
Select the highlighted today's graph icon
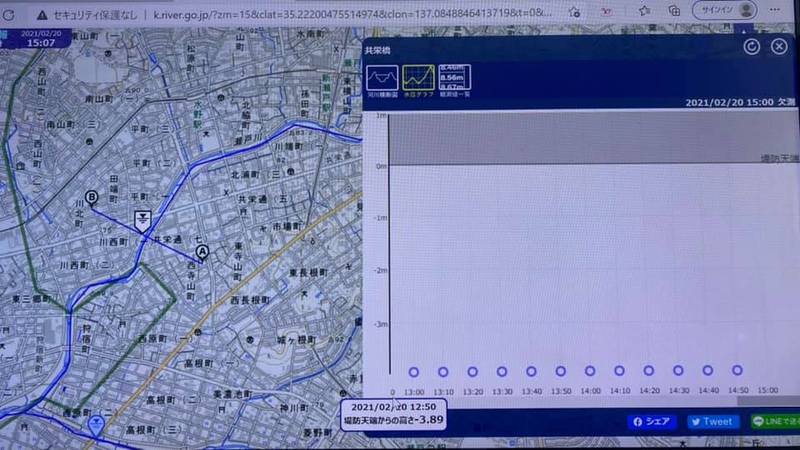pos(418,78)
